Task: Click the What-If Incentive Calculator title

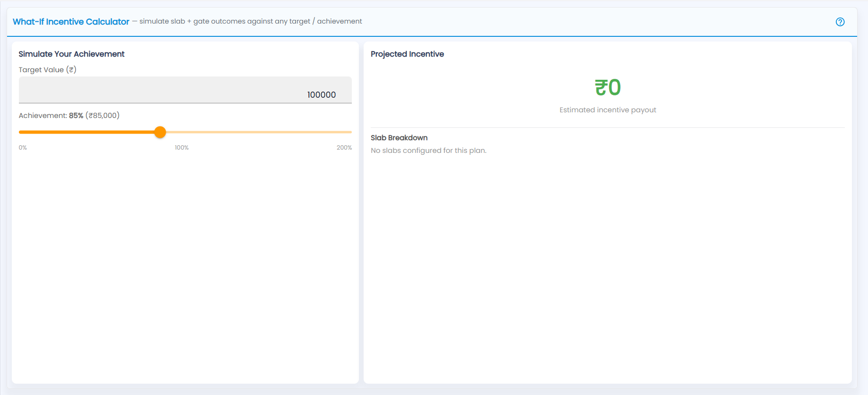Action: 71,22
